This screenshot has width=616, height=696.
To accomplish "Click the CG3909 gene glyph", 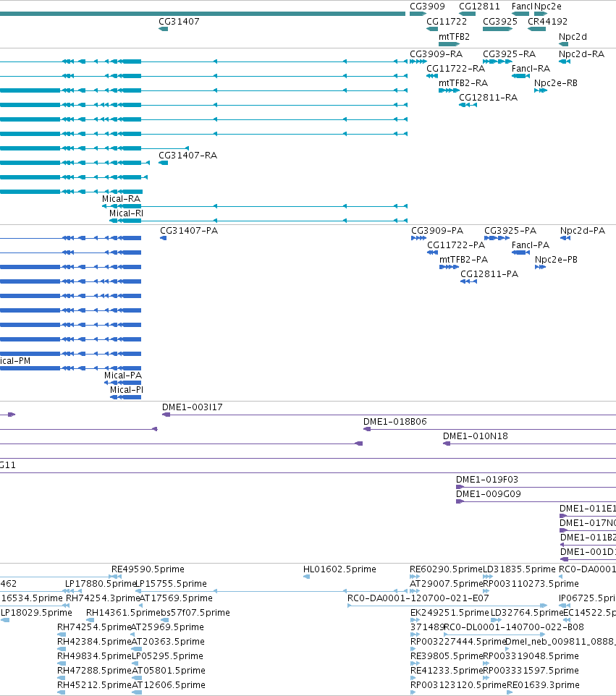I will click(418, 14).
